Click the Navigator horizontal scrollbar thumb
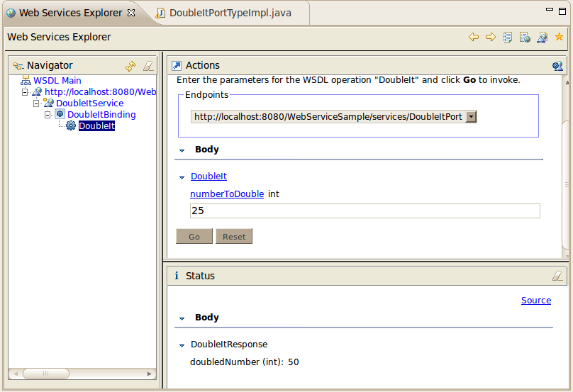This screenshot has height=392, width=573. point(45,373)
